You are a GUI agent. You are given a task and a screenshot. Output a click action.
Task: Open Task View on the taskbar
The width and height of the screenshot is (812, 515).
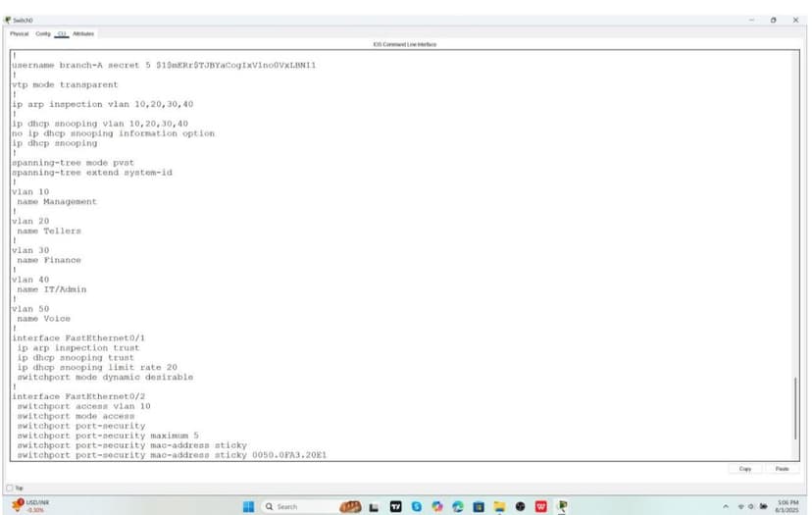(x=374, y=507)
